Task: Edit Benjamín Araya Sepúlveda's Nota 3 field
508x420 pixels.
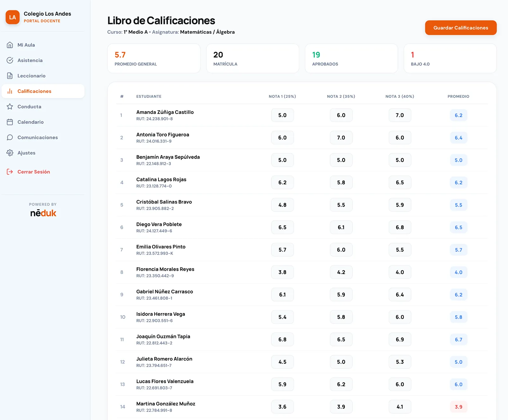Action: pos(400,160)
